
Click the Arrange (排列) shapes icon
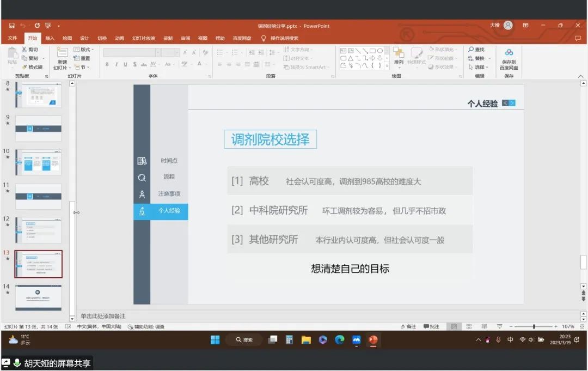click(399, 56)
